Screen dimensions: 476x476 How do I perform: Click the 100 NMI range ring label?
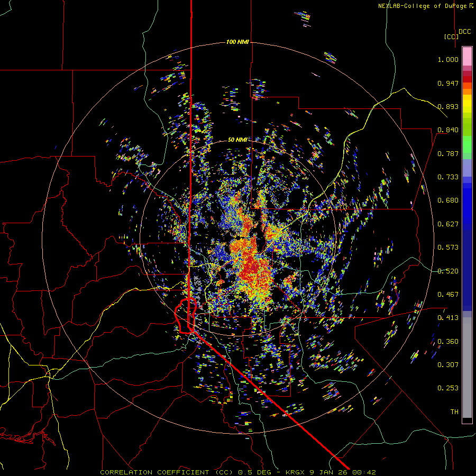pyautogui.click(x=237, y=42)
